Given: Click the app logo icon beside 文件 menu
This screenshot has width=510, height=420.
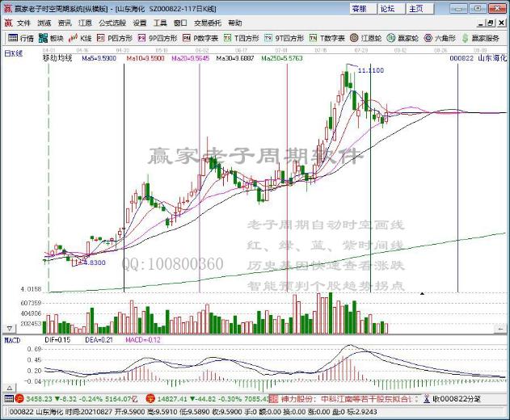Looking at the screenshot, I should [8, 23].
